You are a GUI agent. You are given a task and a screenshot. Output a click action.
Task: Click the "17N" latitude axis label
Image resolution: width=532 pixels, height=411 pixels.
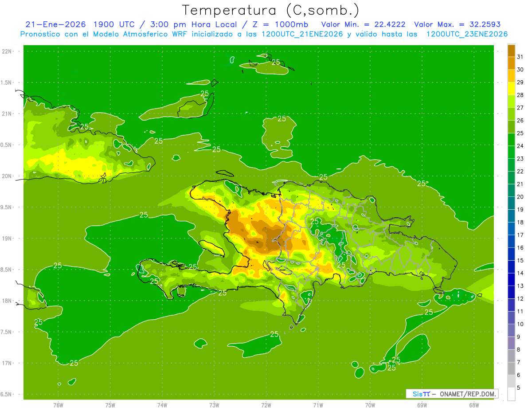click(x=6, y=363)
